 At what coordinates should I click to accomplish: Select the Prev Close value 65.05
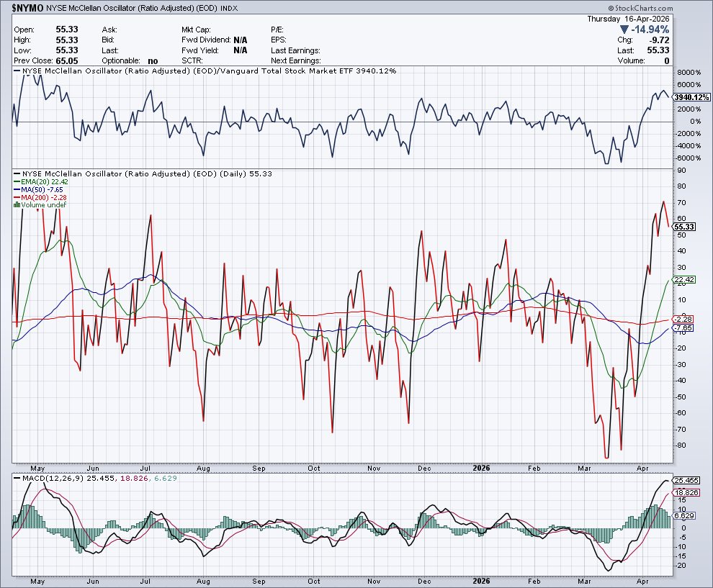[x=67, y=61]
